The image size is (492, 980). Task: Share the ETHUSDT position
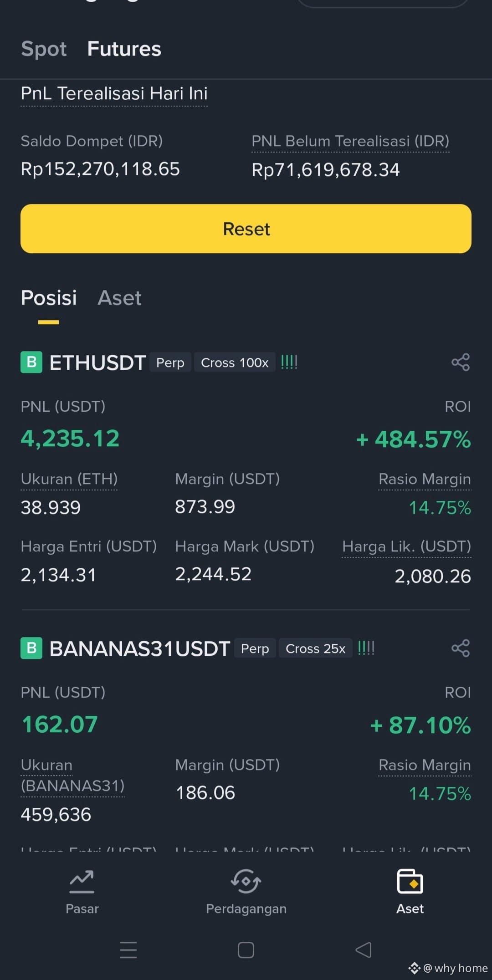pyautogui.click(x=461, y=362)
